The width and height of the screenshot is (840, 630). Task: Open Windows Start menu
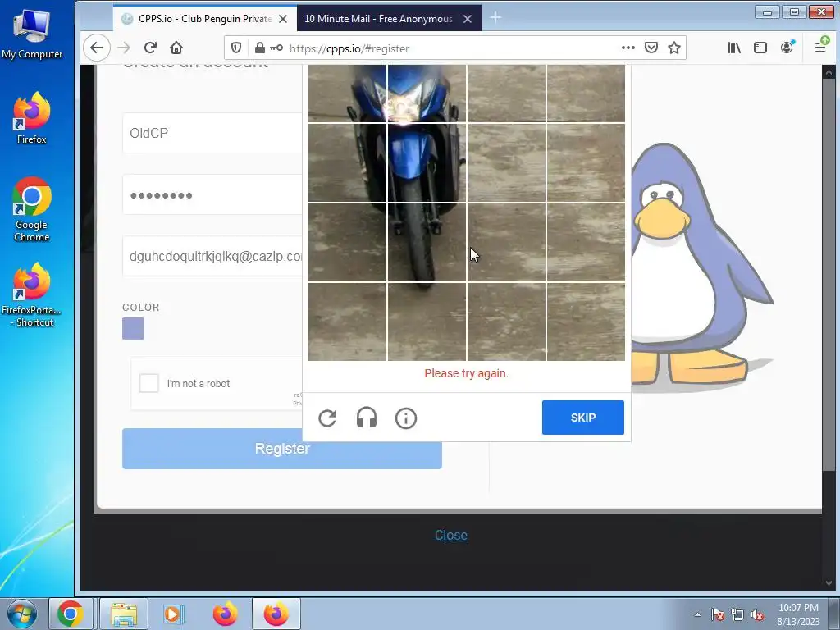point(22,614)
